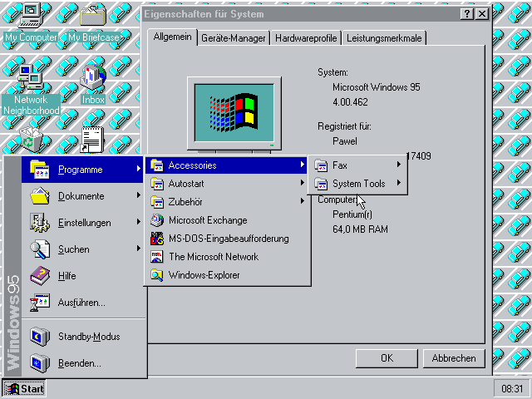Select the Recycle Bin desktop icon

(x=31, y=139)
